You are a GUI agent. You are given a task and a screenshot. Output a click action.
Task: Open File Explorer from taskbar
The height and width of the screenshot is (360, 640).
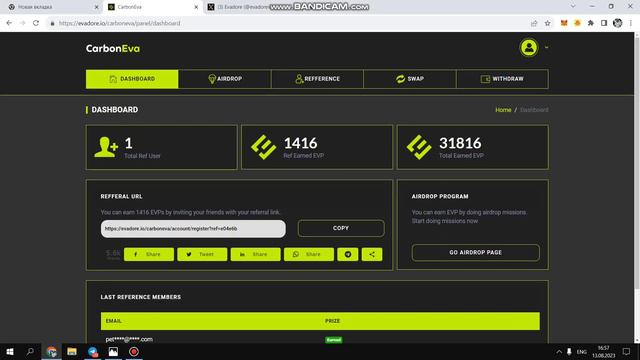tap(72, 351)
